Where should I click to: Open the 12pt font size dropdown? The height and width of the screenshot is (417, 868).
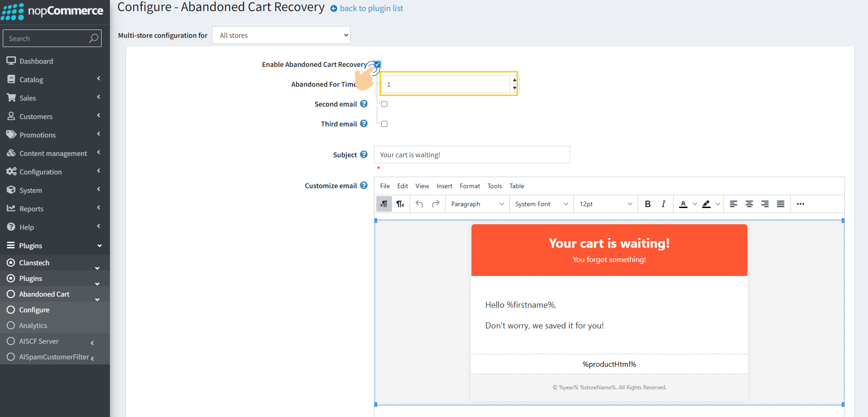[x=605, y=204]
